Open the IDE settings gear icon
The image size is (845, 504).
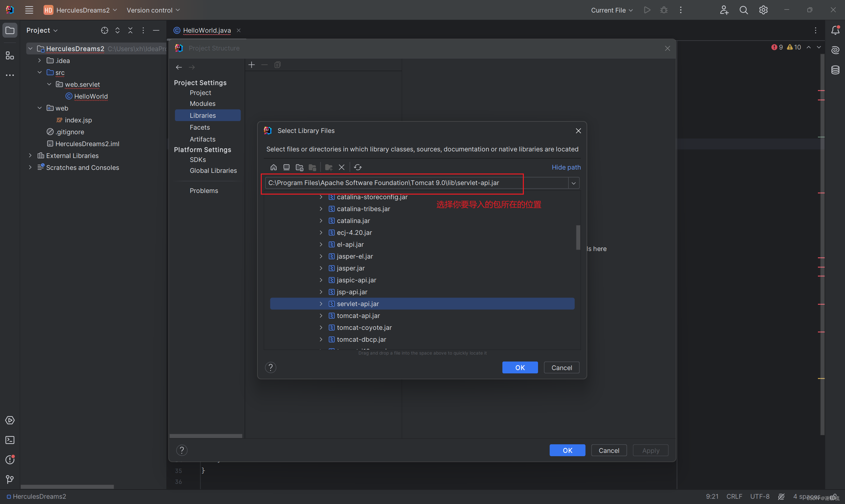(x=763, y=10)
